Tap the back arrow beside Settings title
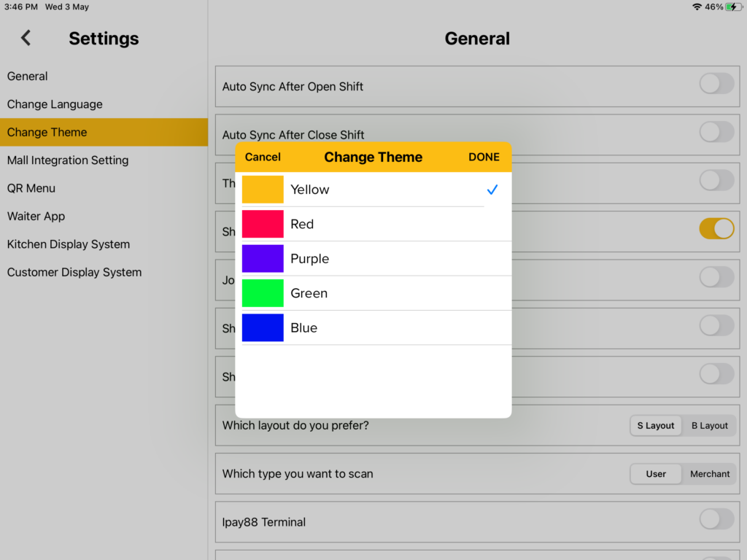 pyautogui.click(x=26, y=38)
